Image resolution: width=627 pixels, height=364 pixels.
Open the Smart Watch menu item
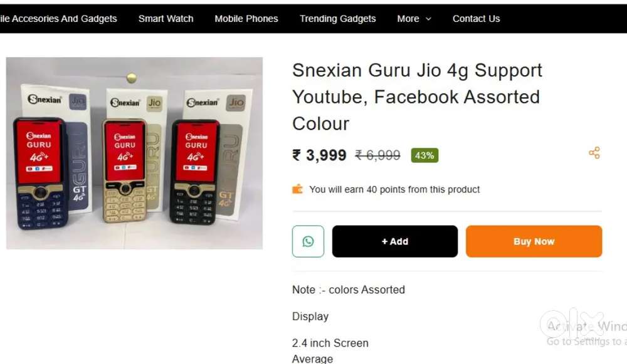(x=166, y=19)
